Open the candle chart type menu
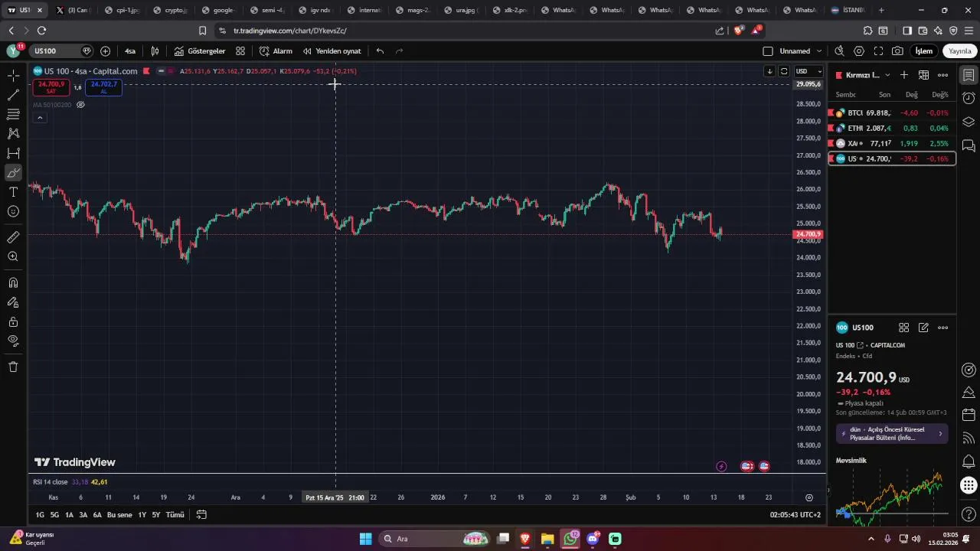Screen dimensions: 980x551 pyautogui.click(x=155, y=51)
